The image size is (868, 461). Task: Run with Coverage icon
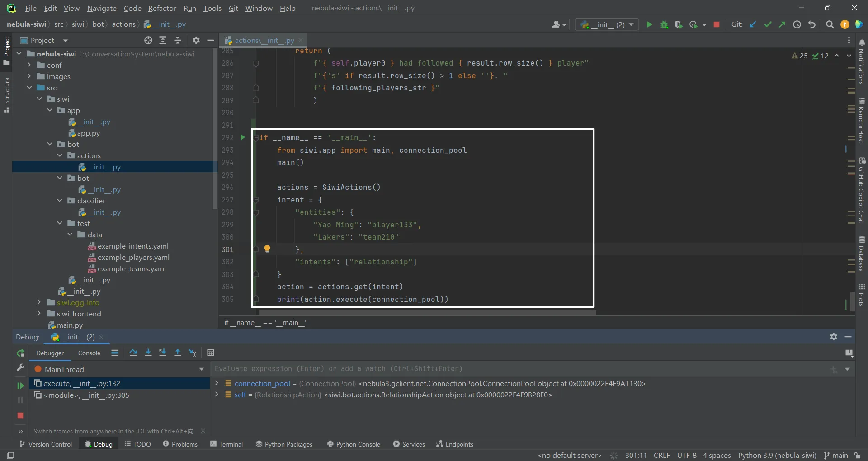[x=678, y=24]
